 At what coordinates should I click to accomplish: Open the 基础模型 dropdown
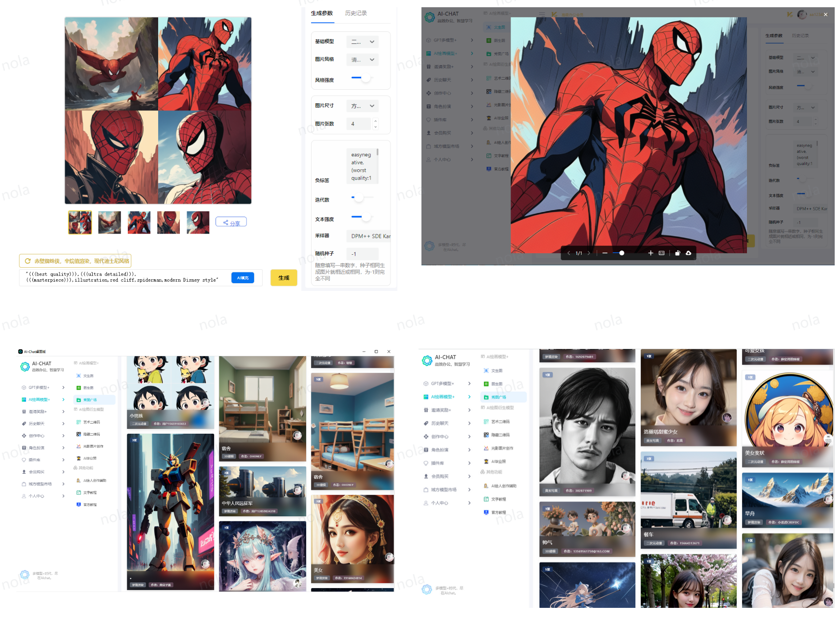click(362, 41)
